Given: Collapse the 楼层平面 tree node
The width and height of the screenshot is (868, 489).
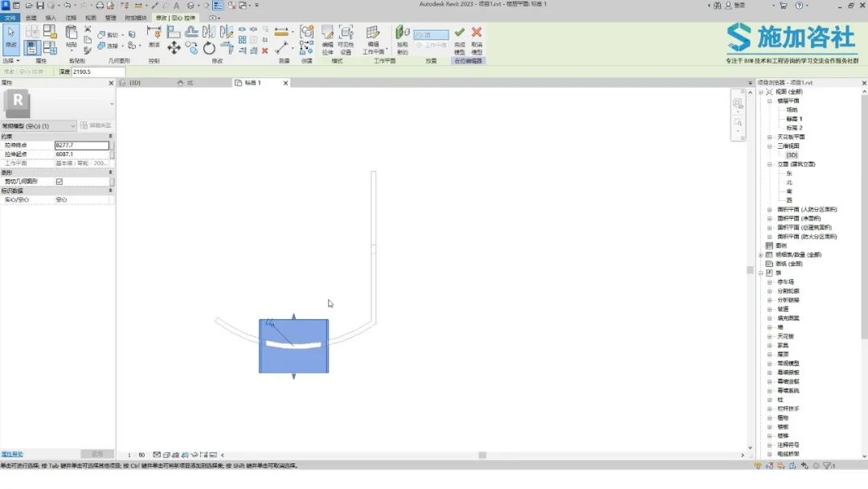Looking at the screenshot, I should pyautogui.click(x=769, y=101).
